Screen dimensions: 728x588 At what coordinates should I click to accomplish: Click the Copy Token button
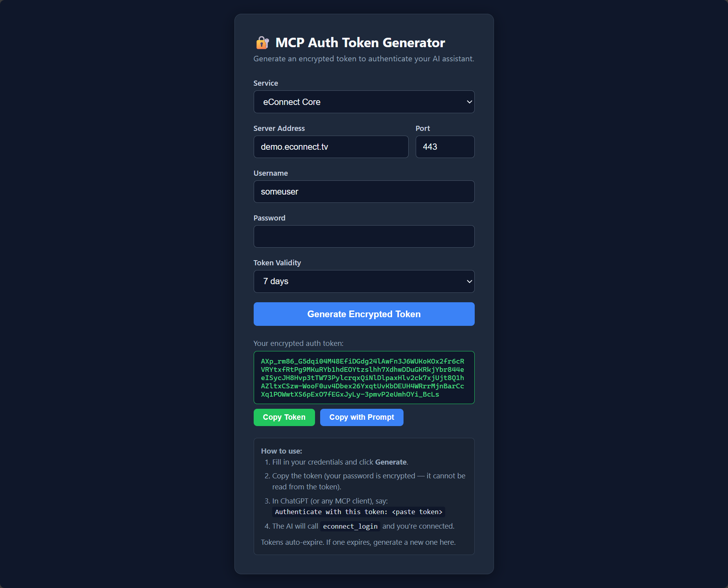(284, 417)
